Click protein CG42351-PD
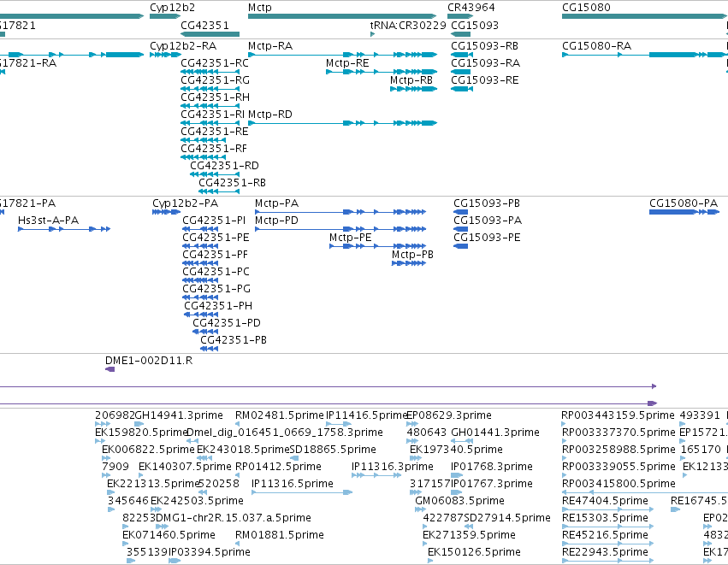 point(227,323)
